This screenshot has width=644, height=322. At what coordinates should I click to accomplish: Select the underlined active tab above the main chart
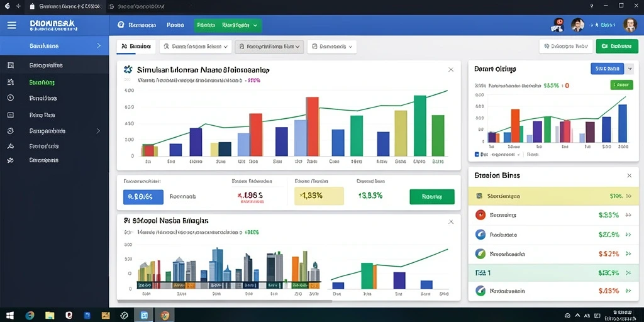tap(136, 47)
